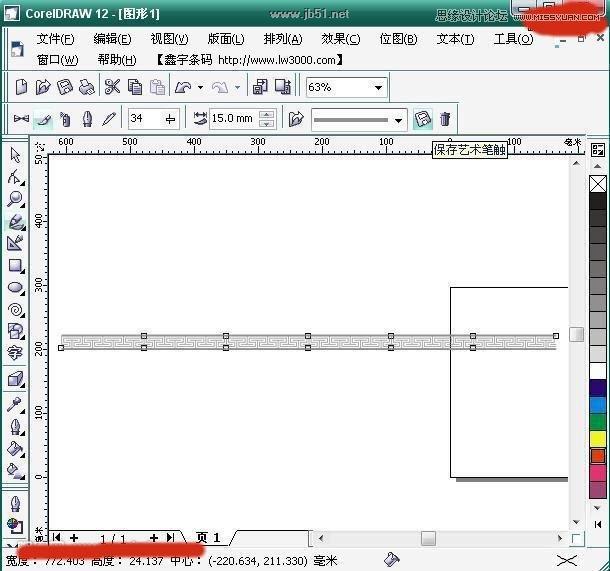Select the Interactive fill tool
Screen dimensions: 610x571
tap(16, 471)
